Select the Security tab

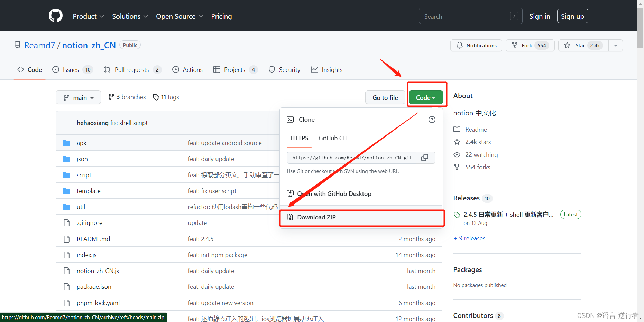click(284, 70)
